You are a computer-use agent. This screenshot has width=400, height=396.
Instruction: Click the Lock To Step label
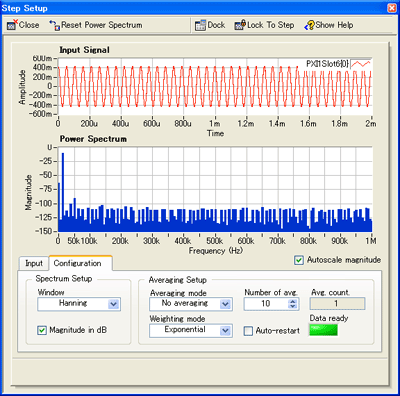[271, 25]
